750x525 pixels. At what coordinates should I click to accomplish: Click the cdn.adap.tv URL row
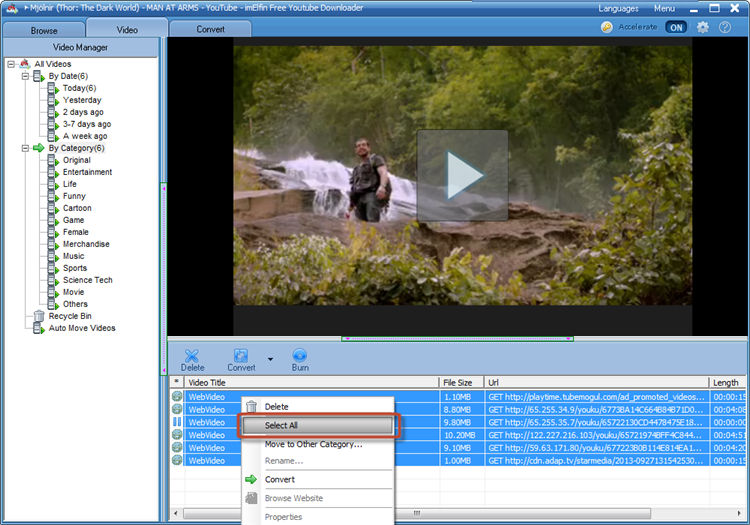pos(596,460)
